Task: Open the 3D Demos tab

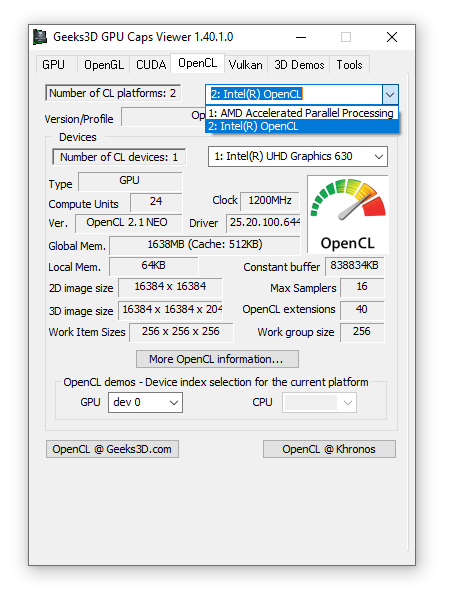Action: [x=299, y=65]
